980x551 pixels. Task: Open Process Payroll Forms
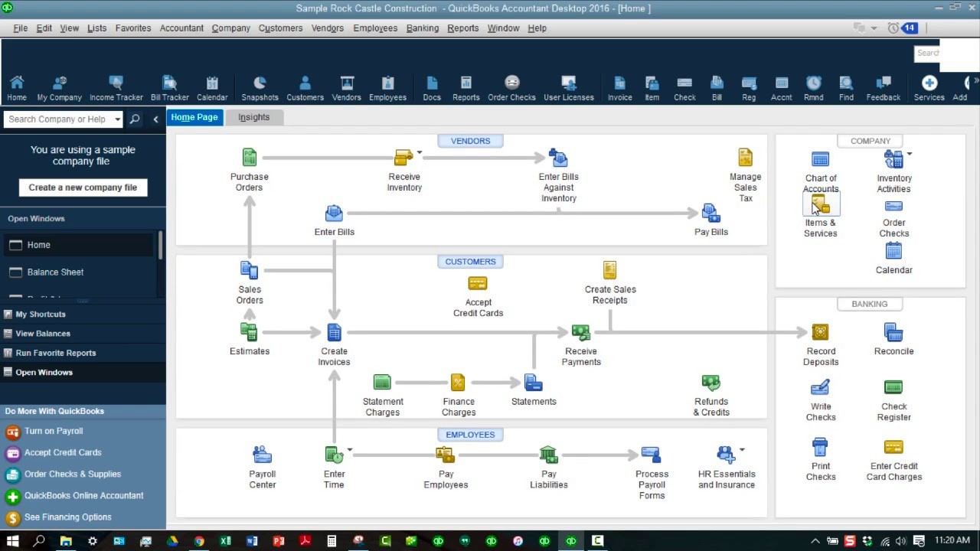point(651,455)
